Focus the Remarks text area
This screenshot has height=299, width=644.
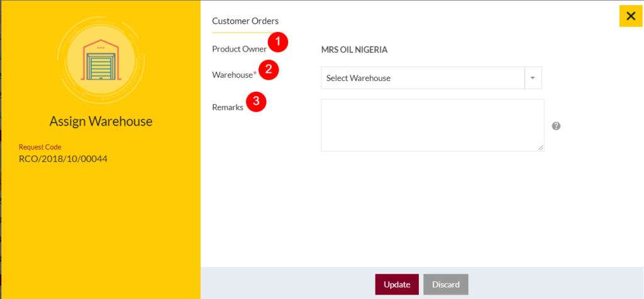click(432, 124)
